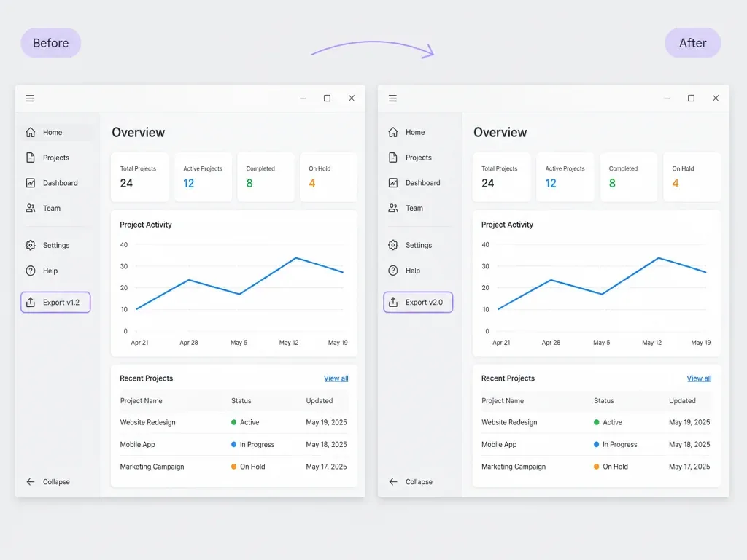The width and height of the screenshot is (747, 560).
Task: Select Completed card in the After window
Action: click(629, 177)
